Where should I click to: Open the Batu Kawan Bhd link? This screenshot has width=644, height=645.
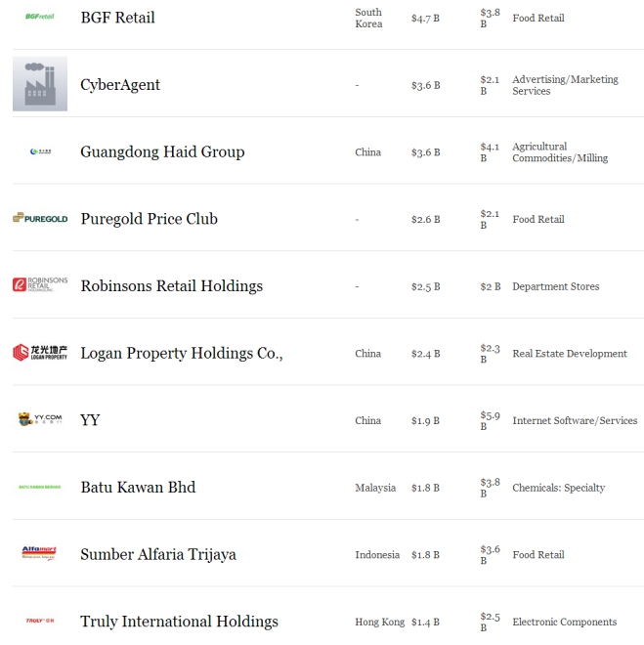138,488
